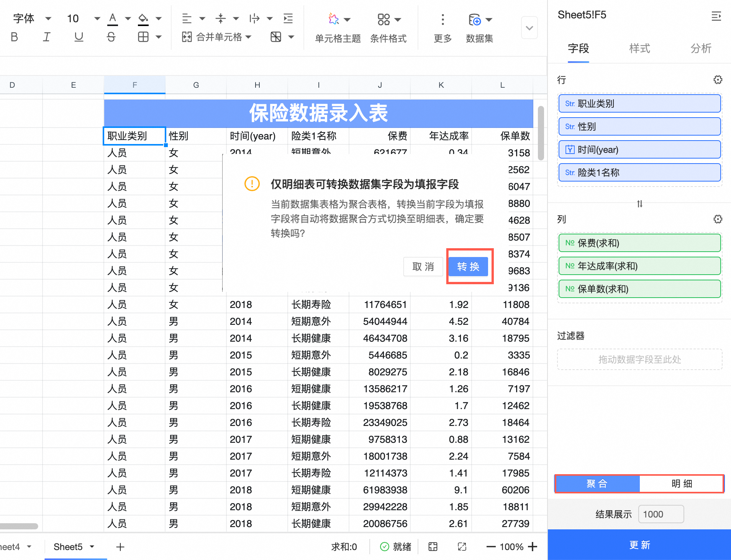Click the result display input field
The image size is (731, 560).
(661, 514)
